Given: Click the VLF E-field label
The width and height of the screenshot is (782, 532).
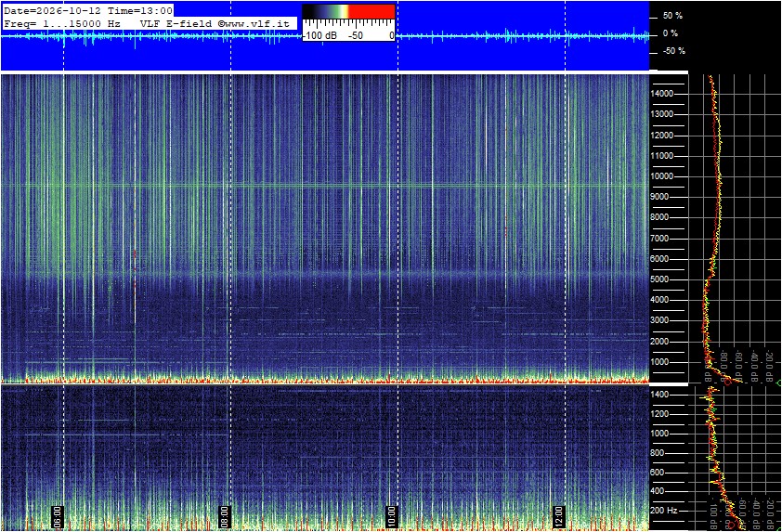Looking at the screenshot, I should pos(176,23).
